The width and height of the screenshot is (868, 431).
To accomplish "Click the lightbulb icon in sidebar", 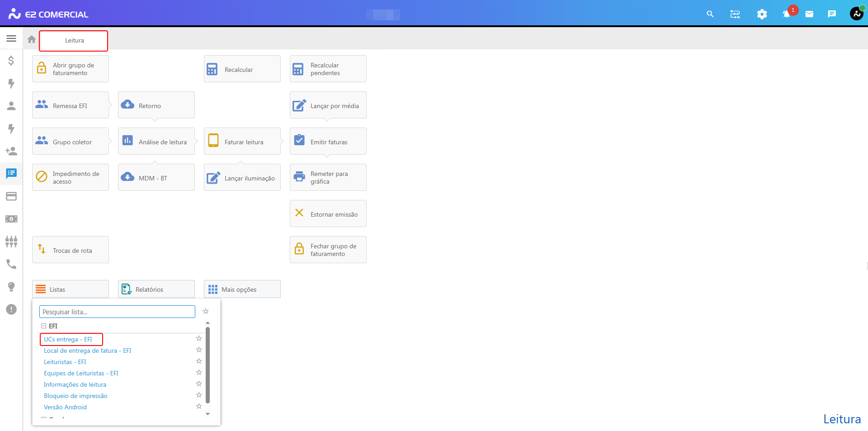I will pyautogui.click(x=11, y=287).
